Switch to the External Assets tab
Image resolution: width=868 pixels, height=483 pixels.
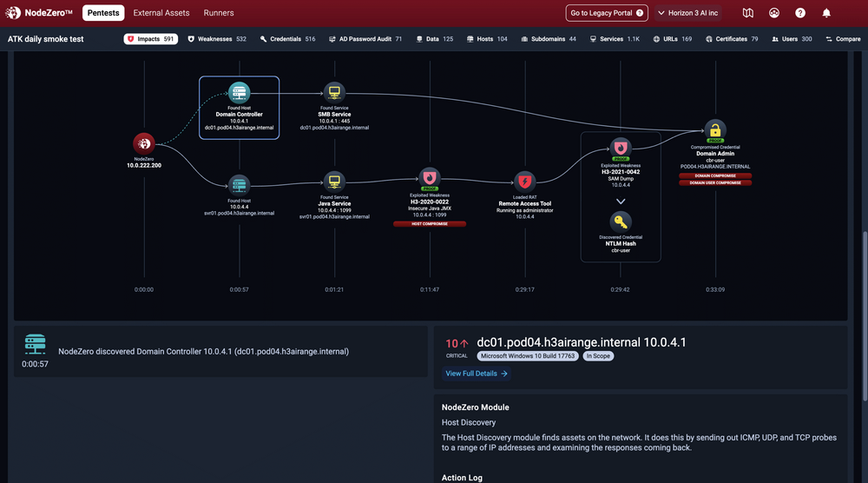coord(161,13)
